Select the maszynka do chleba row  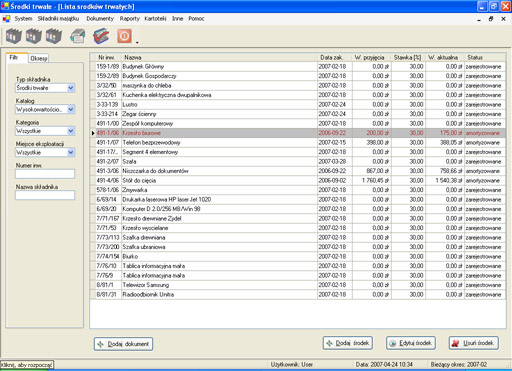(298, 86)
